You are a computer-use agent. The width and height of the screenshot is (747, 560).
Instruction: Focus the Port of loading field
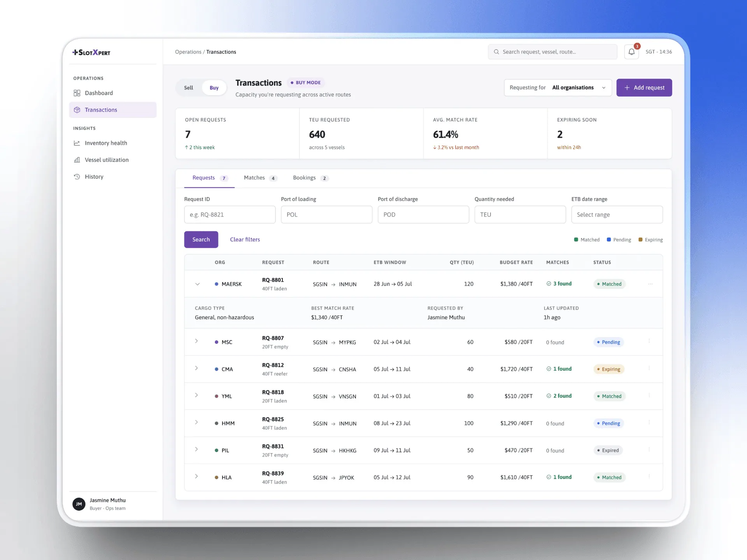pos(327,215)
